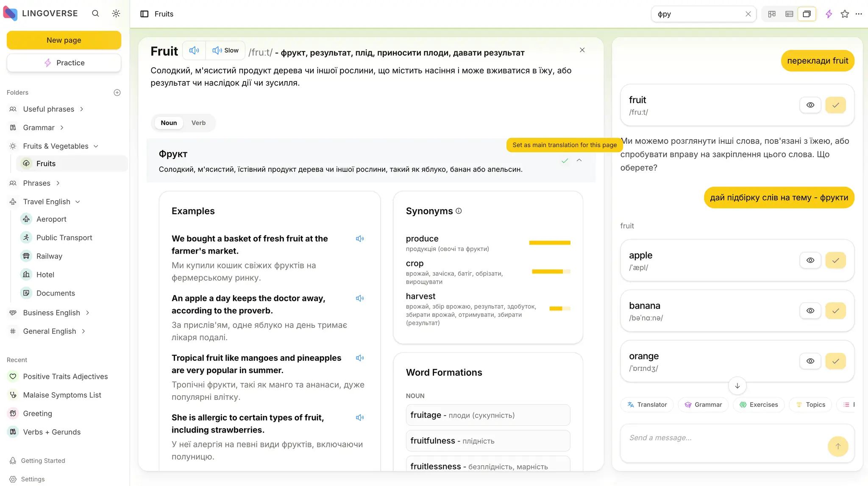This screenshot has width=868, height=486.
Task: Open the Translator chat mode
Action: point(647,405)
